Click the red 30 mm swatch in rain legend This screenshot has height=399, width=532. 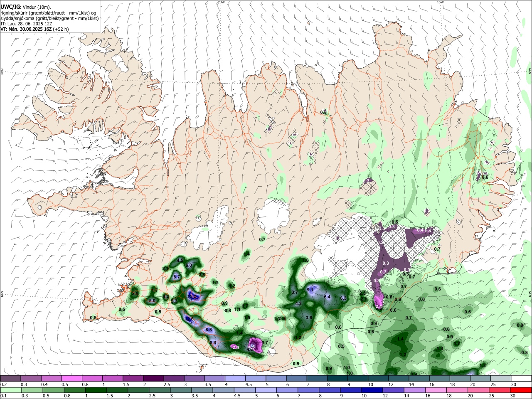[521, 390]
